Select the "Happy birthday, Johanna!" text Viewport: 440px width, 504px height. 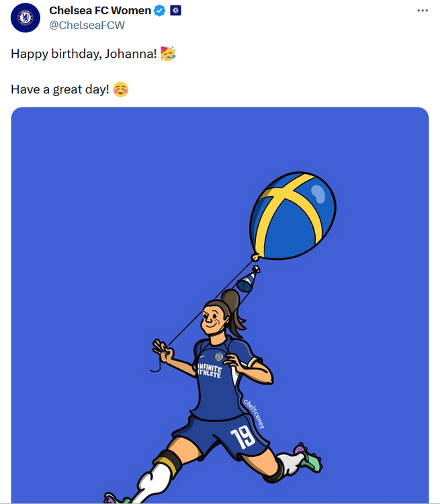[84, 54]
